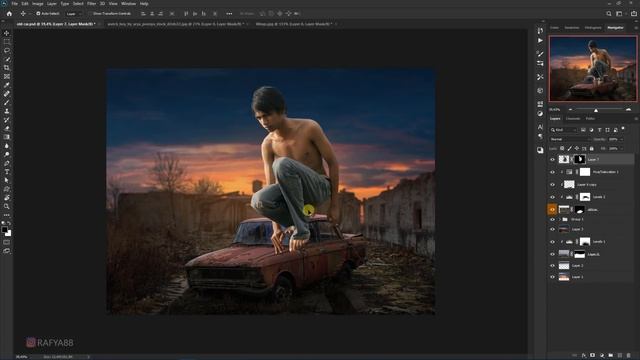The width and height of the screenshot is (640, 360).
Task: Select the Layer 1 thumbnail
Action: point(564,277)
